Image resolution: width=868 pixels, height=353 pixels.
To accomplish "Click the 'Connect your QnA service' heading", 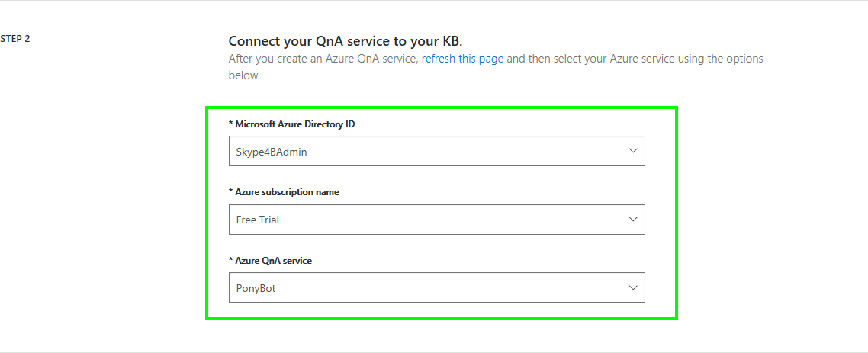I will click(345, 41).
